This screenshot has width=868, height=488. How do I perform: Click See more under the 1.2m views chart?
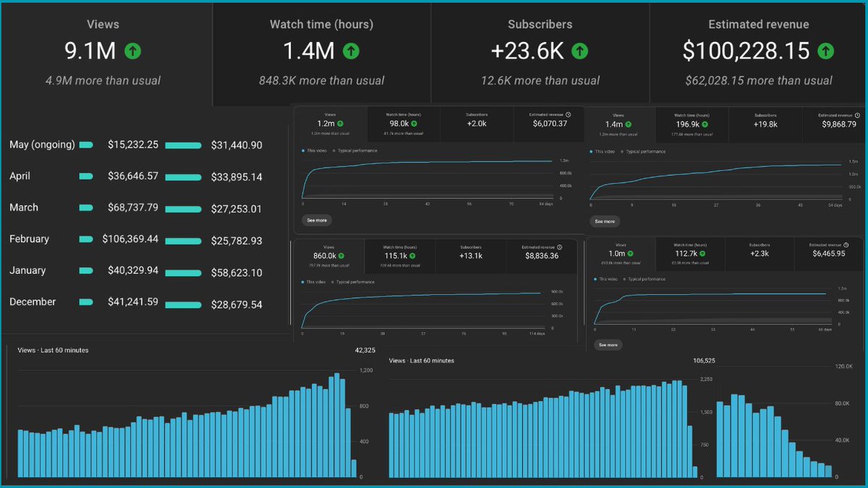pos(316,220)
